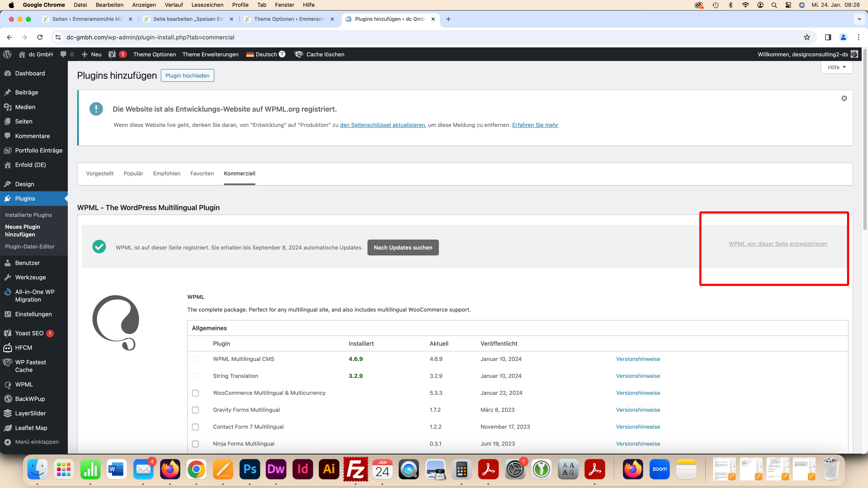The width and height of the screenshot is (868, 488).
Task: Switch to the Vorgestellt tab
Action: tap(100, 173)
